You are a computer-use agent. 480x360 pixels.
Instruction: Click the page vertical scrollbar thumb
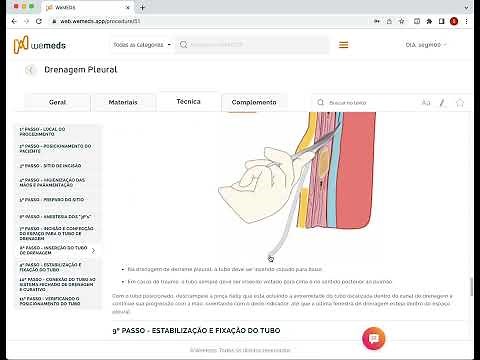pyautogui.click(x=471, y=287)
